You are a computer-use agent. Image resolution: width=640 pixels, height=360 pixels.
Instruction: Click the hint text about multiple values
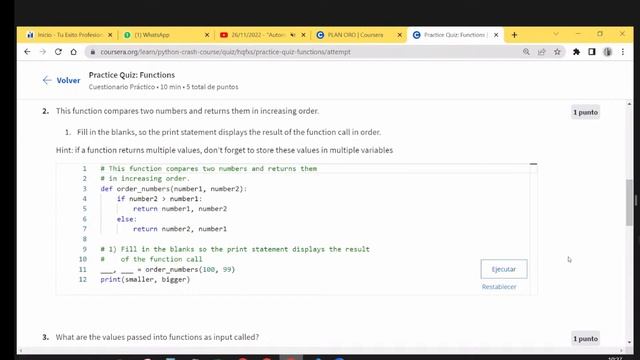[x=224, y=150]
